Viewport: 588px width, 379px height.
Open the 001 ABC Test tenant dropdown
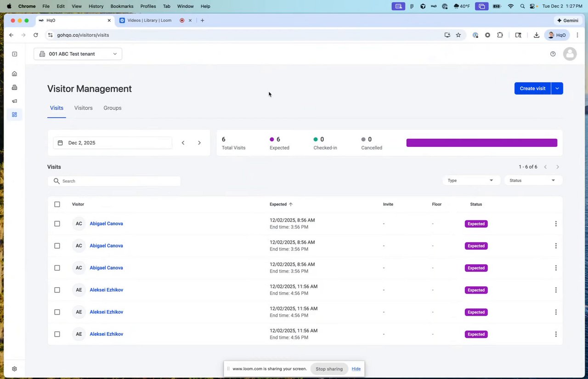[78, 54]
